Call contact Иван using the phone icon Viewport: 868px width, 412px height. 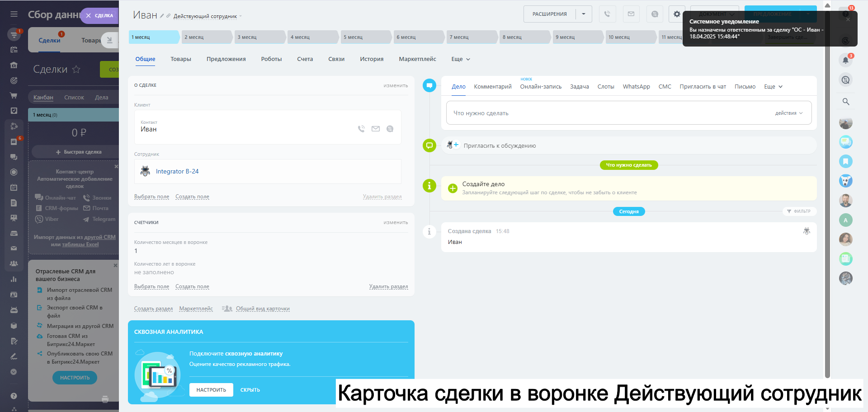[361, 129]
